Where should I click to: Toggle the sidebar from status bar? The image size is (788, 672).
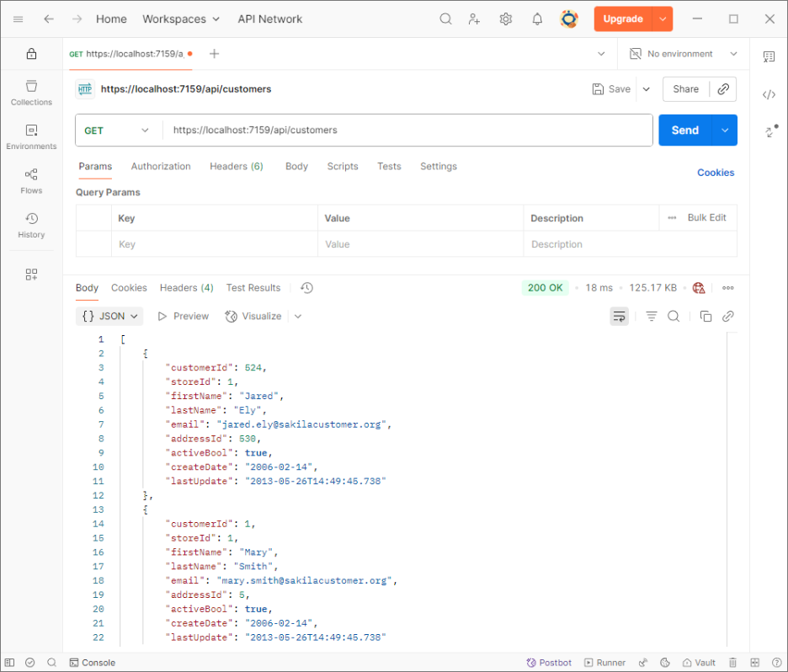coord(10,663)
